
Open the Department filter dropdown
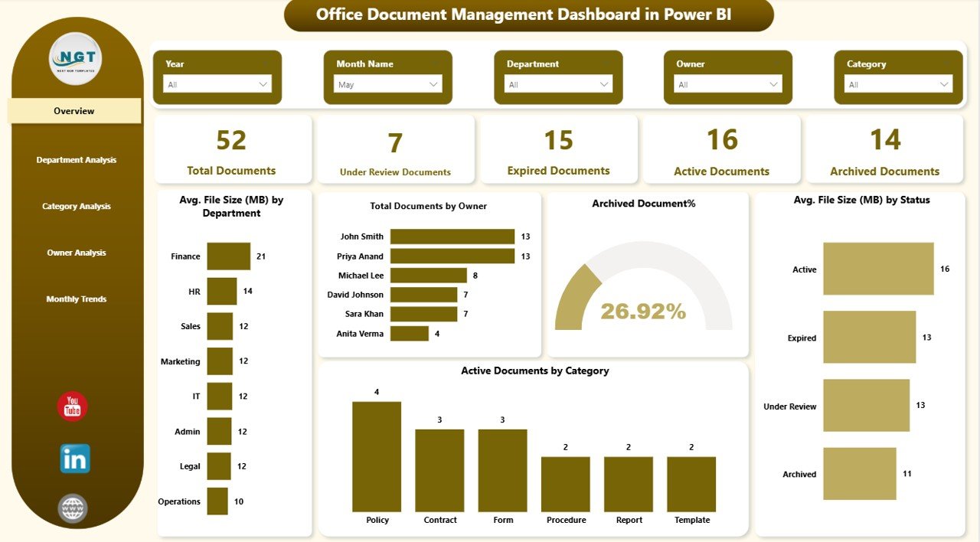point(557,84)
